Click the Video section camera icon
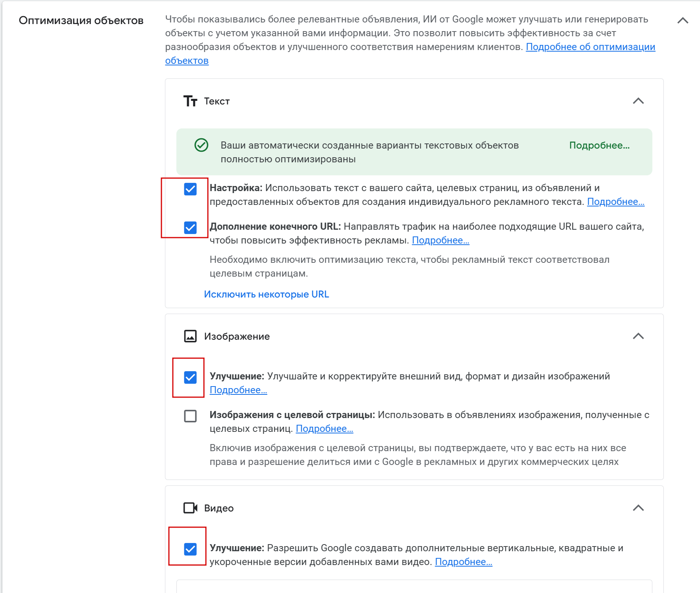The width and height of the screenshot is (700, 593). (x=190, y=508)
